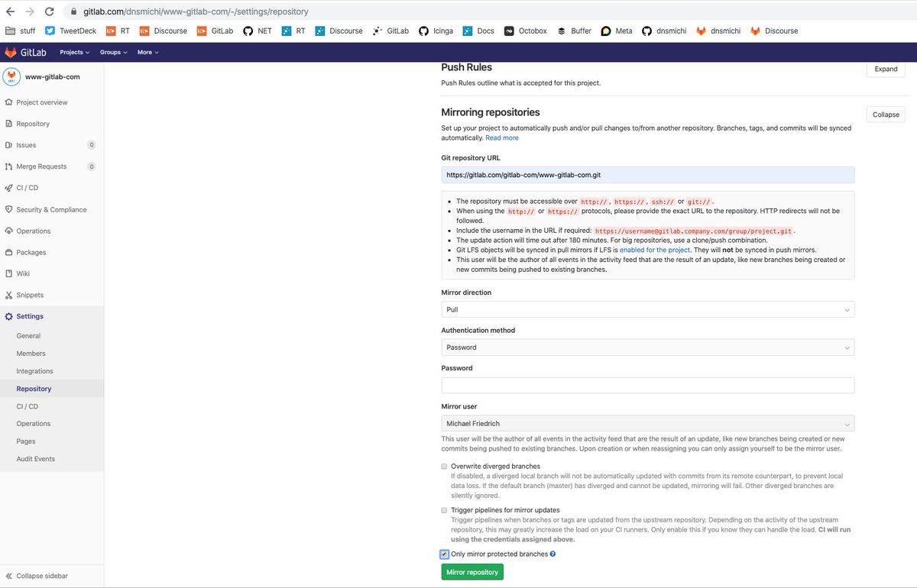
Task: Uncheck Only mirror protected branches
Action: click(x=444, y=554)
